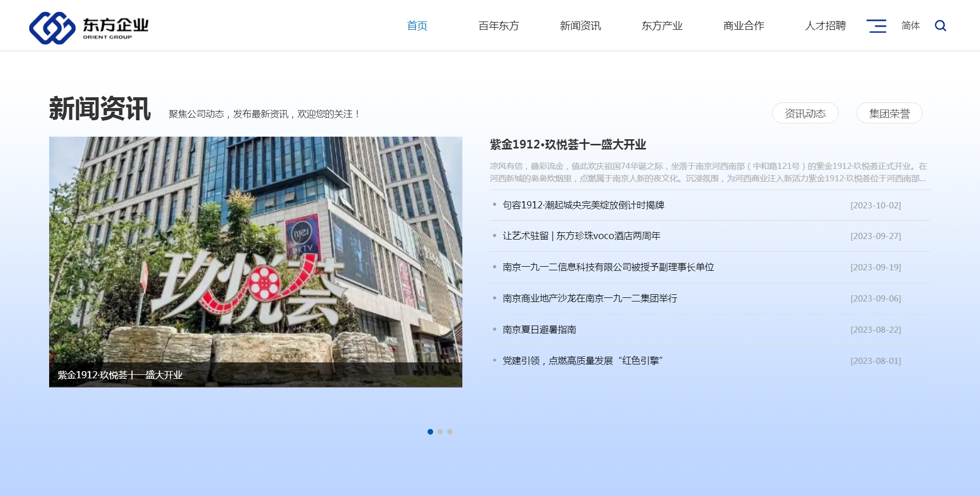Expand the 新闻资讯 navigation menu
The image size is (980, 496).
tap(580, 26)
